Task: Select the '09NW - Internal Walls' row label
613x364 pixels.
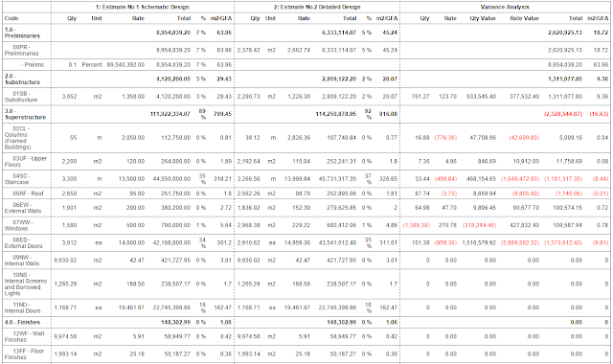Action: click(x=22, y=260)
